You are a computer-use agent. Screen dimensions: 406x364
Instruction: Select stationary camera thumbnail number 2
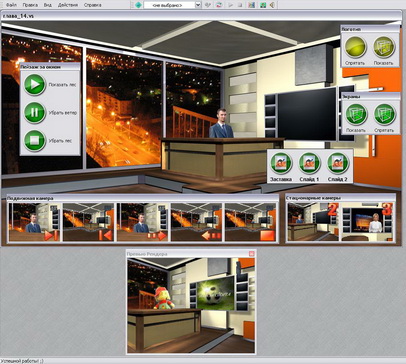tap(313, 222)
